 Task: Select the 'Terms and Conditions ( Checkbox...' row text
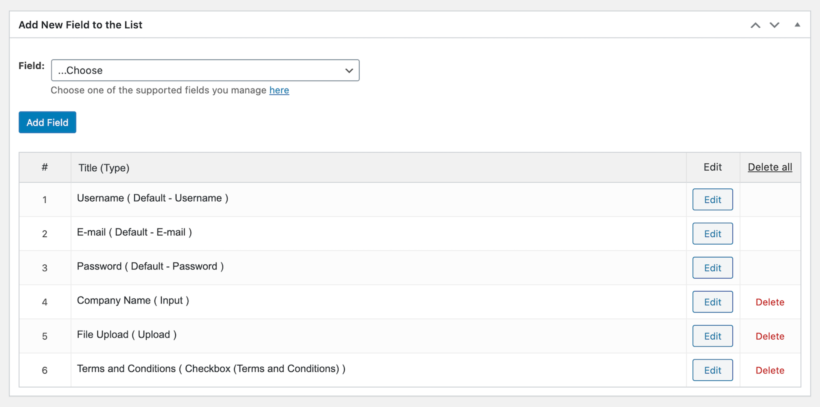point(211,368)
